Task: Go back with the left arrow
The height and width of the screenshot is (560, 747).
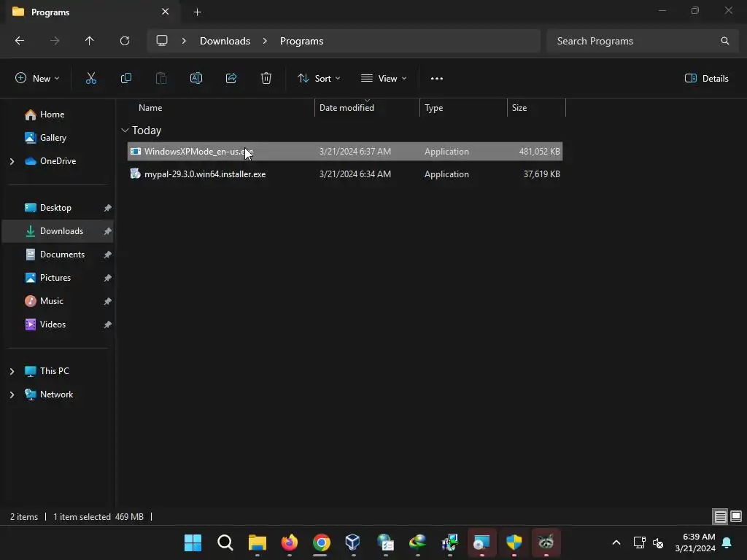Action: pos(20,41)
